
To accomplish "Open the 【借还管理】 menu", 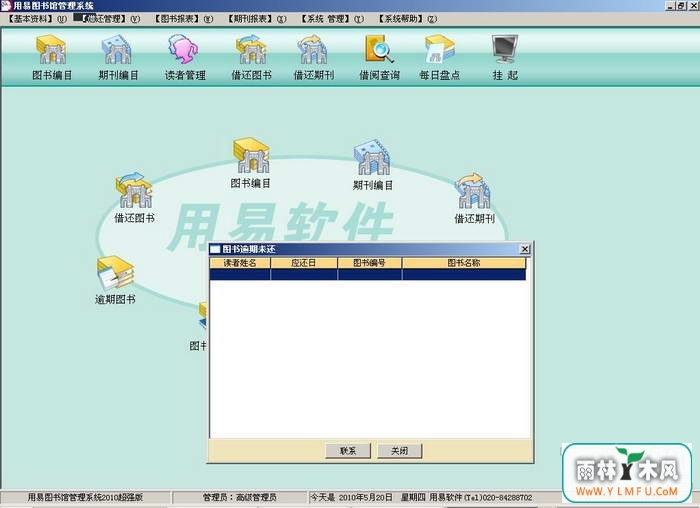I will (110, 19).
